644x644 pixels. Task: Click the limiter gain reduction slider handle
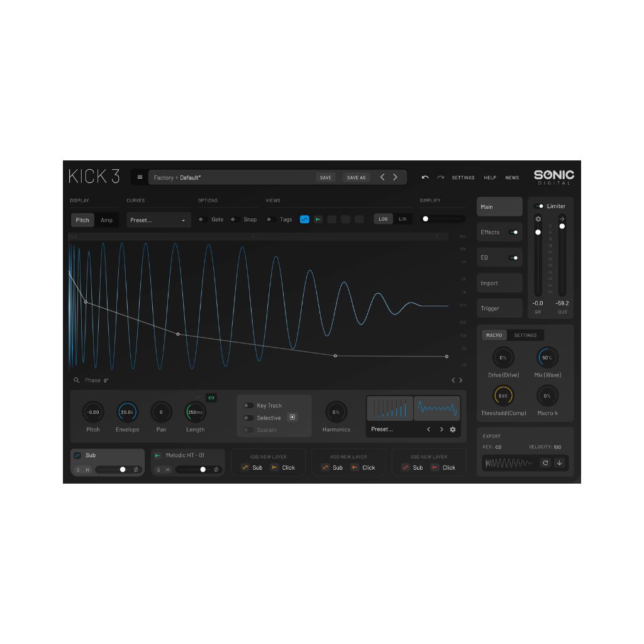pyautogui.click(x=538, y=233)
